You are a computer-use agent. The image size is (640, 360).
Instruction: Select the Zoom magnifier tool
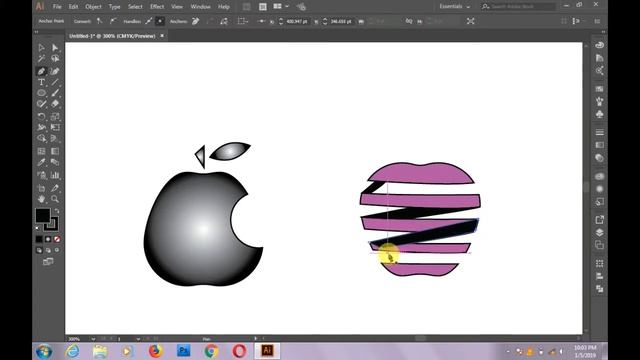55,199
